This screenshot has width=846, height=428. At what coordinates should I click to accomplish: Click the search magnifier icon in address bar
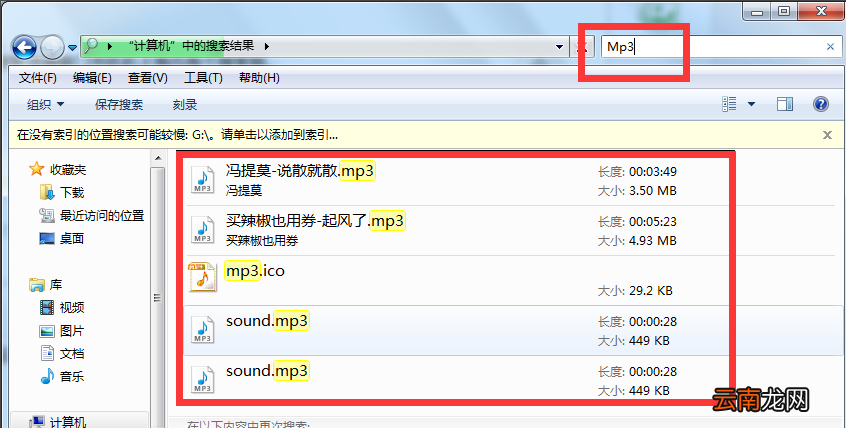92,45
